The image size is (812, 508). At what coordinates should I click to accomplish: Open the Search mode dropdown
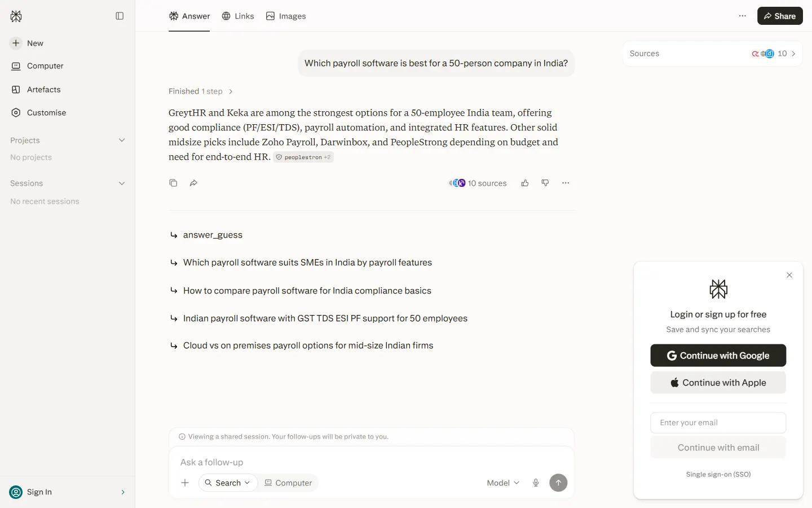(228, 483)
